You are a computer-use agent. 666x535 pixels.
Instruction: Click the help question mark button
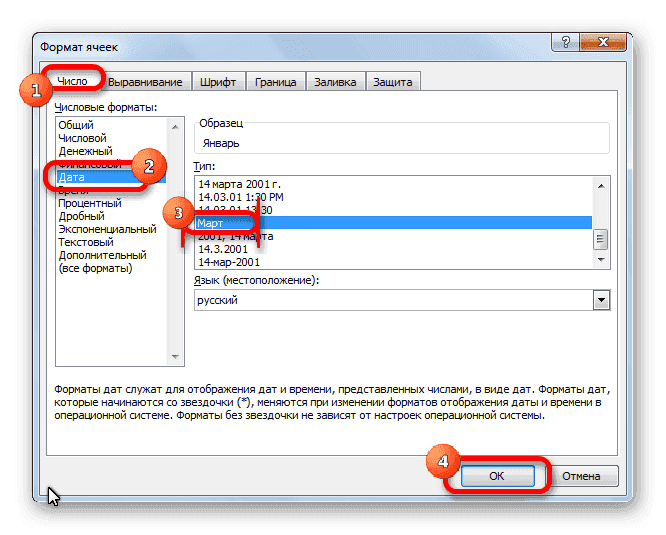click(565, 42)
